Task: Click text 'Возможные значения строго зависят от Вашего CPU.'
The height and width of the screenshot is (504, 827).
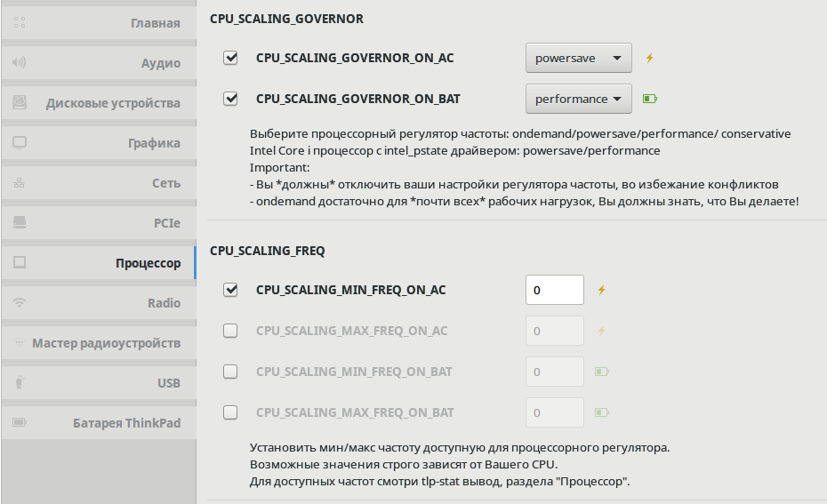Action: (404, 465)
